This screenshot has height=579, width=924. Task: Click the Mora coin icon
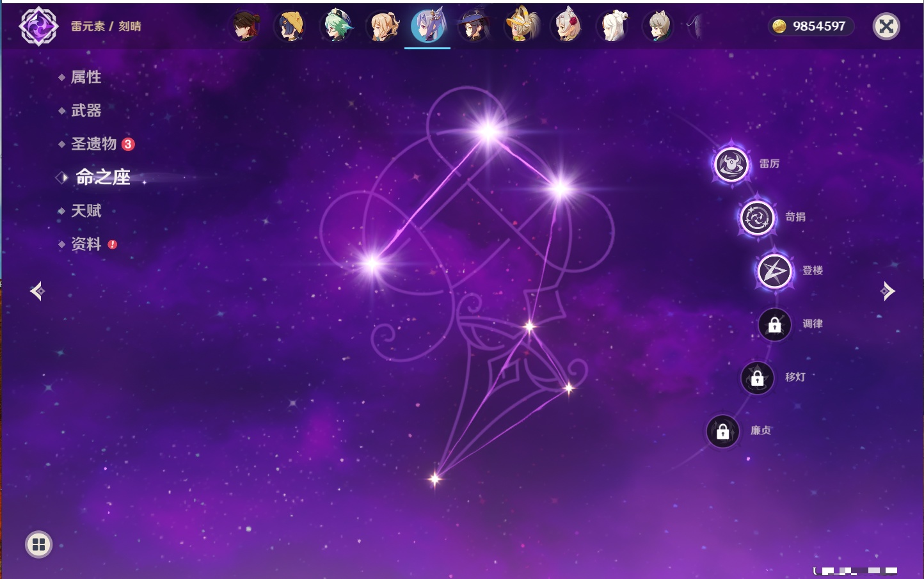click(779, 26)
